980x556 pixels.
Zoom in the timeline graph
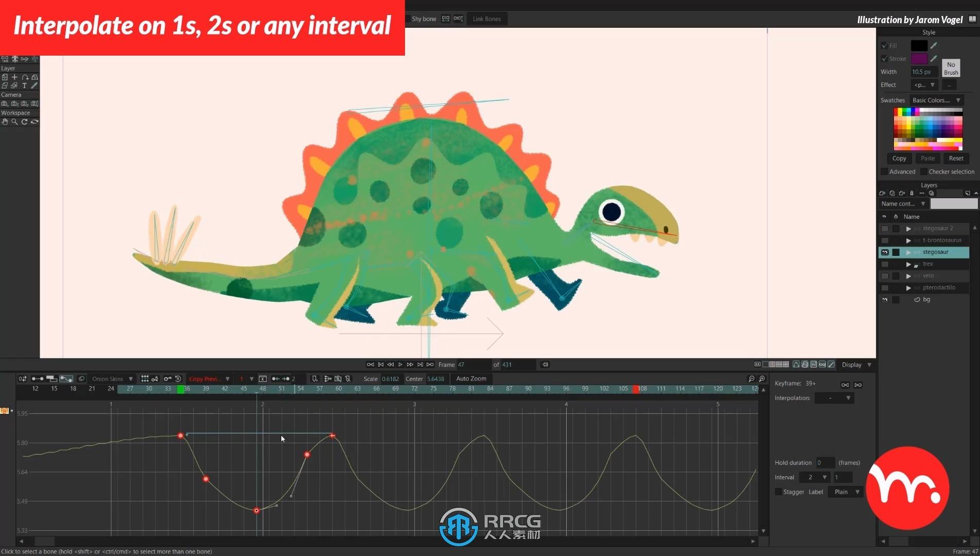coord(762,379)
